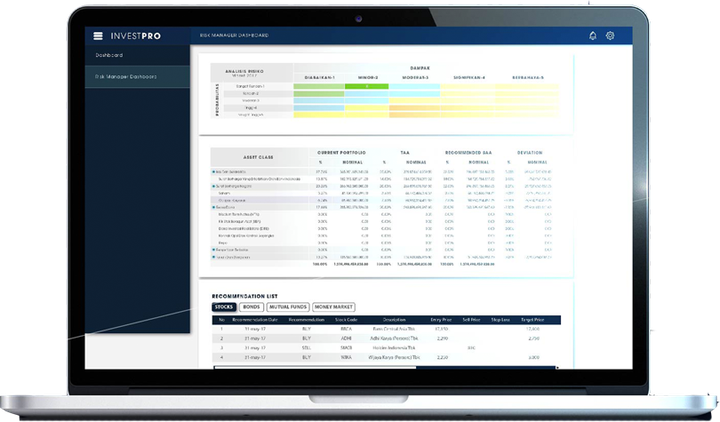Click Adhi Karya (Persero) Tbk description
720x422 pixels.
(394, 338)
